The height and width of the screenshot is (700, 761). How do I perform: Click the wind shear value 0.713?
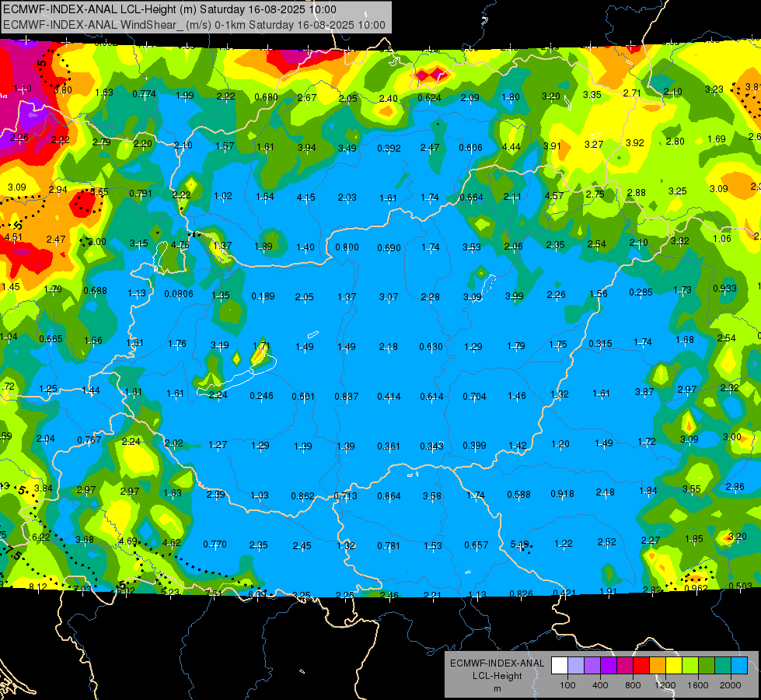346,496
